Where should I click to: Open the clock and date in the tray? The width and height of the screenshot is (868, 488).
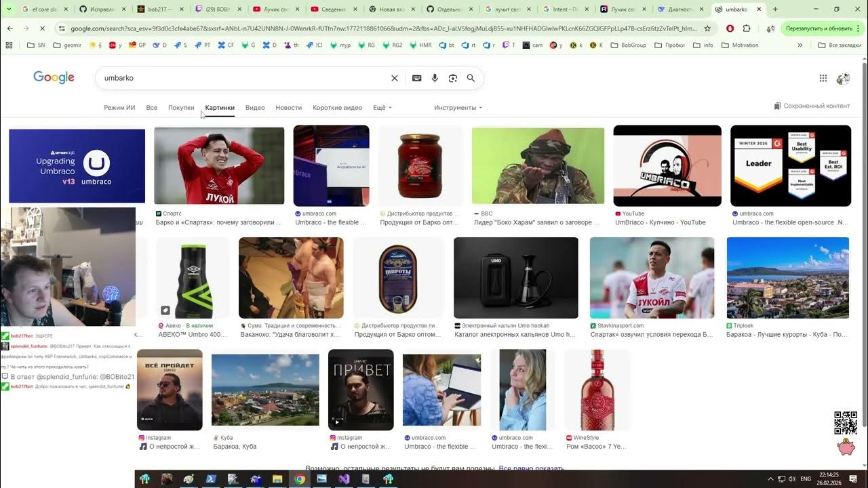pos(829,479)
